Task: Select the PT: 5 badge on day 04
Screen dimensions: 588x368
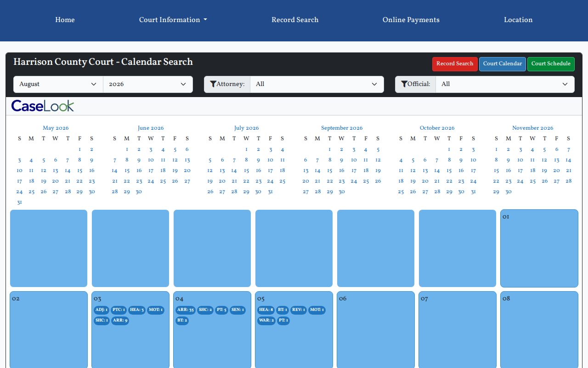Action: coord(221,310)
